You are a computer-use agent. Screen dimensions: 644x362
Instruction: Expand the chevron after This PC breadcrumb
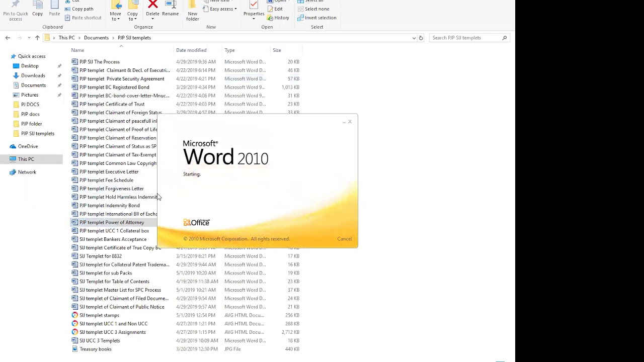click(79, 38)
